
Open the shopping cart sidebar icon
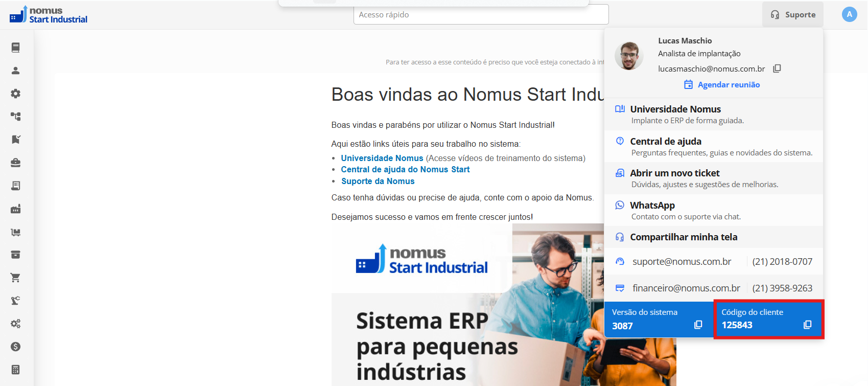(16, 278)
